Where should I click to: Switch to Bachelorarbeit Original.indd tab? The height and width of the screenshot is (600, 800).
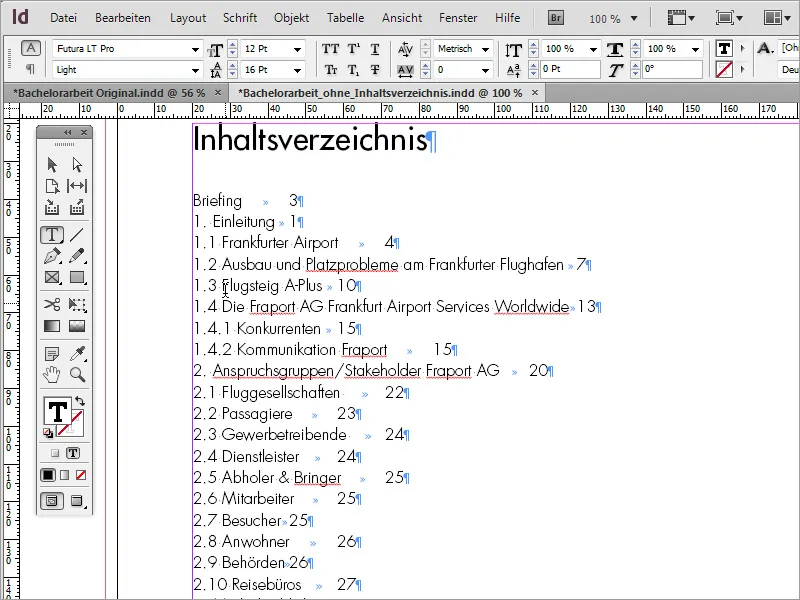coord(109,93)
